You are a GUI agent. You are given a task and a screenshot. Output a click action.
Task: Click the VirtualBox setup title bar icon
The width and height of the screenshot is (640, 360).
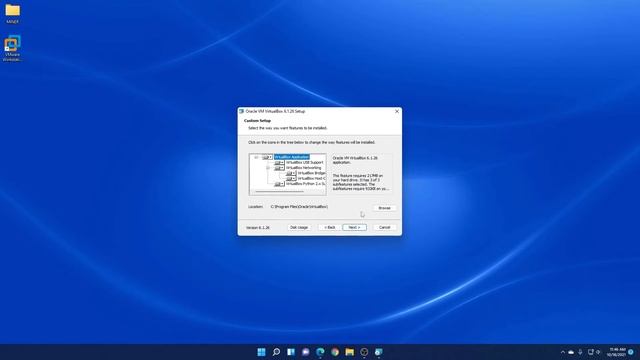pos(241,111)
